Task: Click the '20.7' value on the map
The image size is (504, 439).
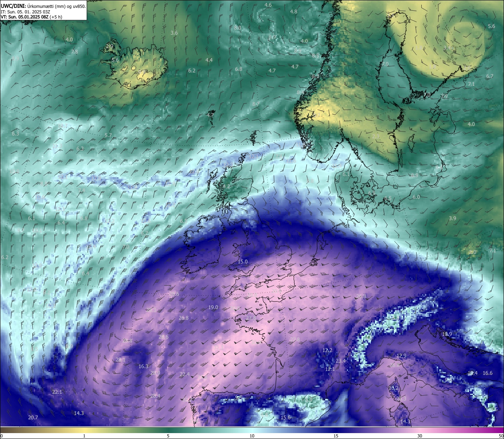Action: tap(33, 418)
